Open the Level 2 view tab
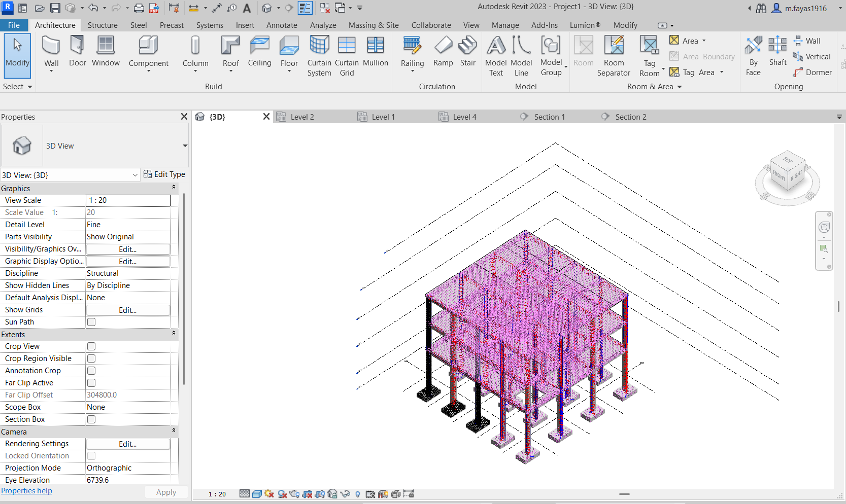This screenshot has width=846, height=504. tap(302, 117)
